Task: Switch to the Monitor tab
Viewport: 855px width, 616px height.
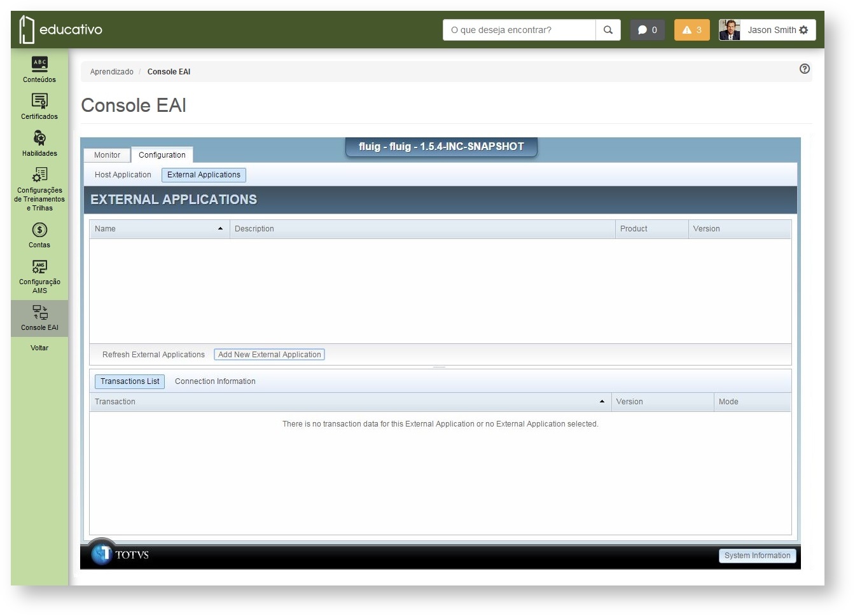Action: [107, 155]
